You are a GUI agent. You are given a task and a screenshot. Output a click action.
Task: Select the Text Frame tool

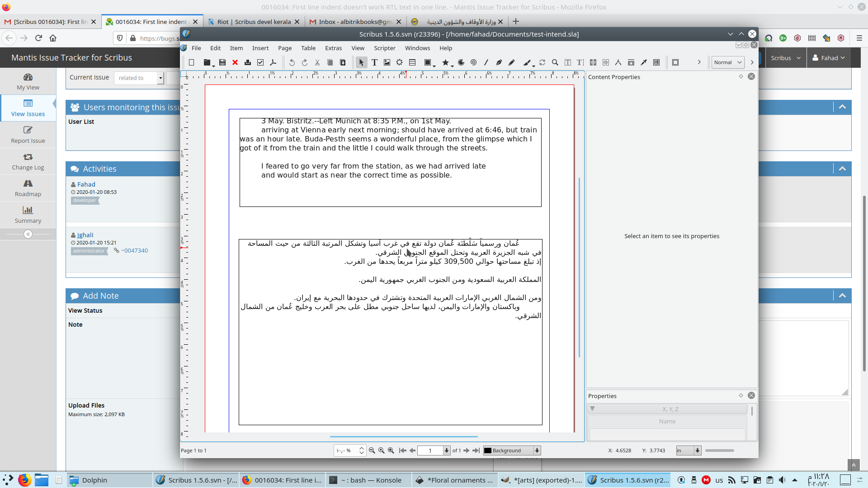[x=374, y=62]
